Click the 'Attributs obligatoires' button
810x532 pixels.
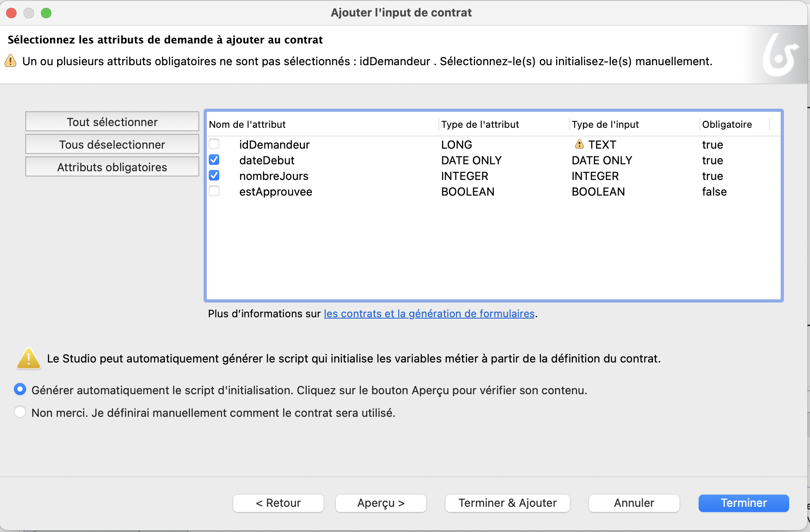(x=112, y=167)
